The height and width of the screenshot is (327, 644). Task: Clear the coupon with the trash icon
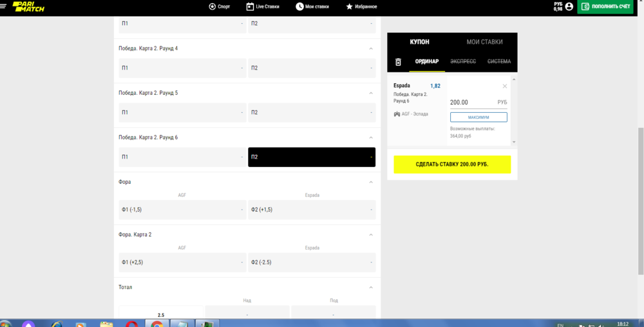click(x=398, y=62)
